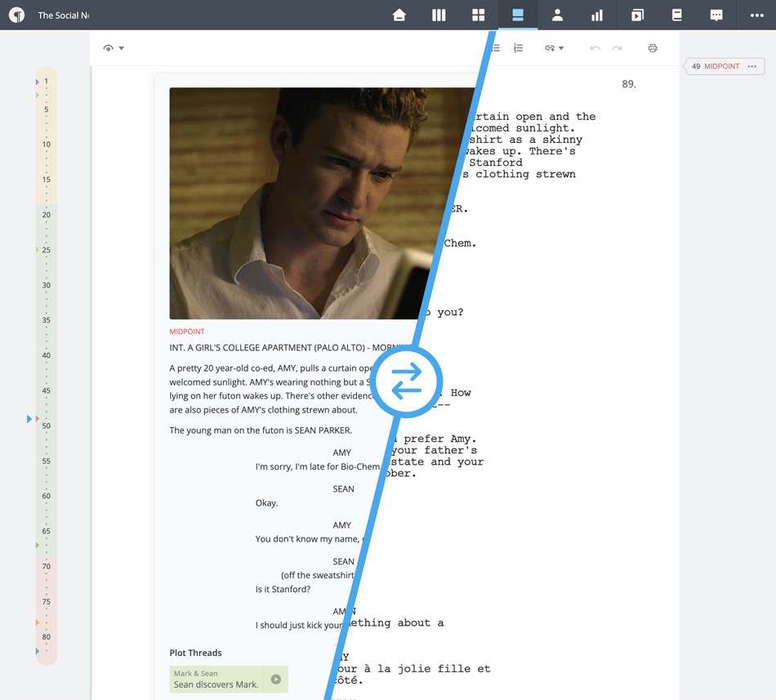Select the active writing view tab
The width and height of the screenshot is (776, 700).
[518, 15]
